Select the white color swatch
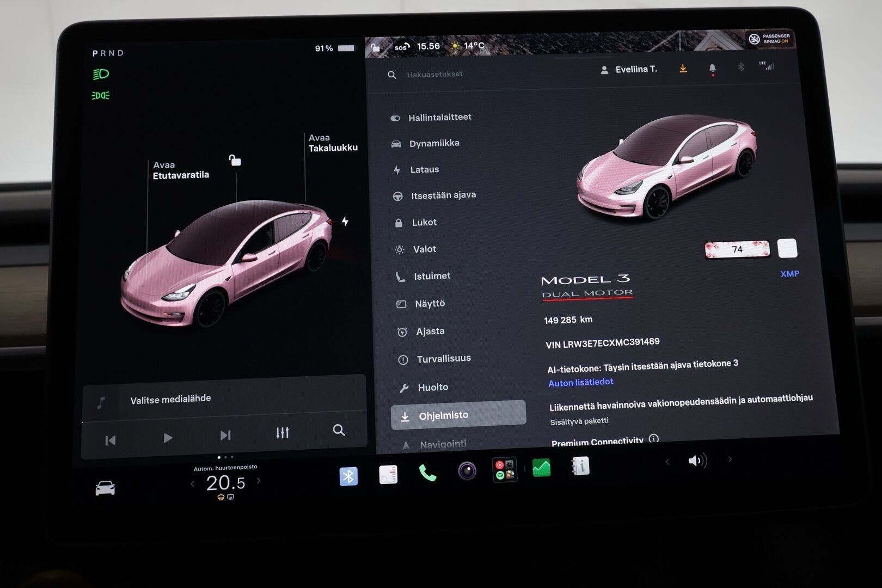882x588 pixels. click(787, 248)
